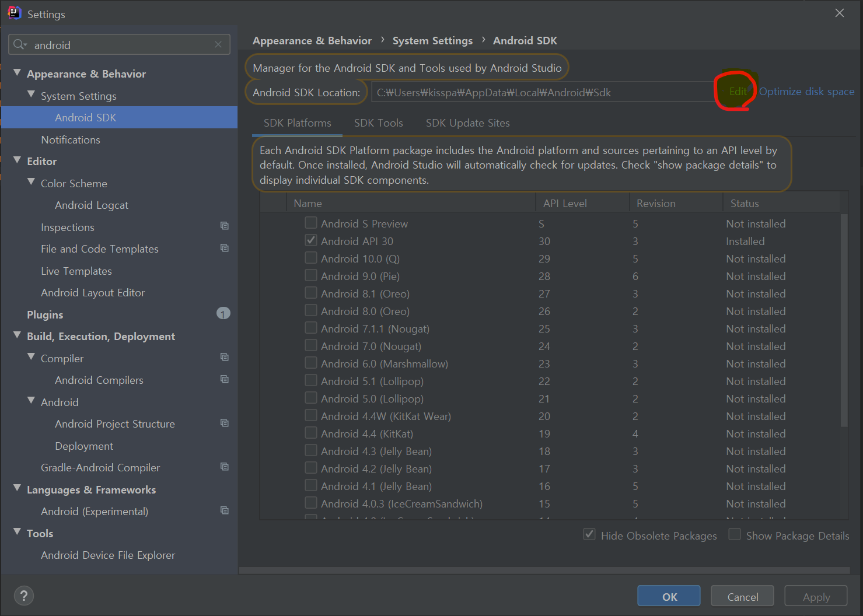This screenshot has height=616, width=863.
Task: Switch to the SDK Tools tab
Action: pyautogui.click(x=379, y=123)
